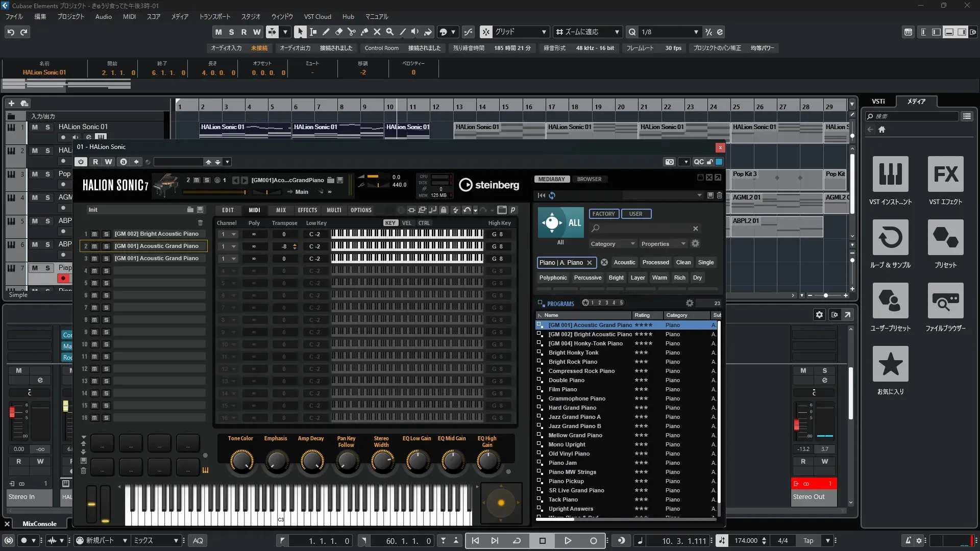Click the Zoom magnifier tool
This screenshot has width=980, height=551.
coord(390,32)
